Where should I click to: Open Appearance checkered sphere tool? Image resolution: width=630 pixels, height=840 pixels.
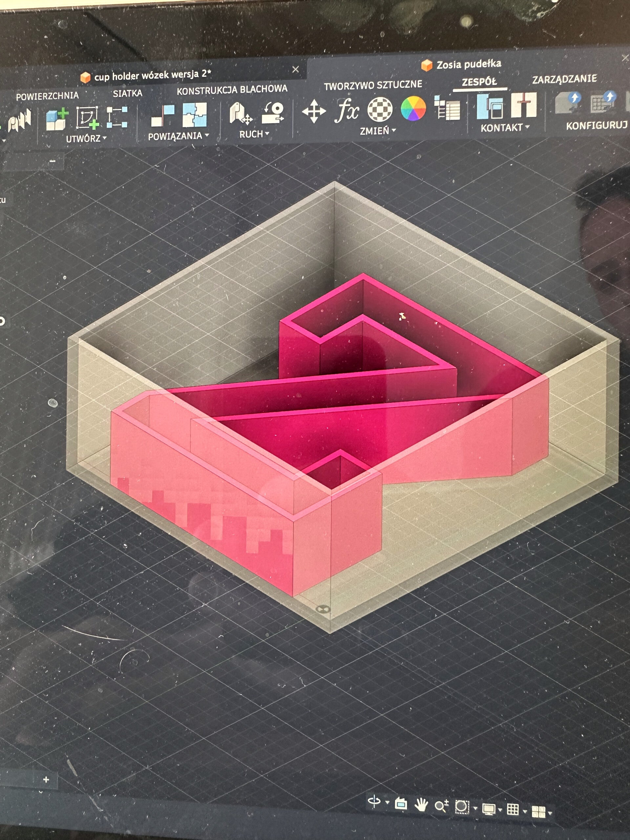point(380,109)
